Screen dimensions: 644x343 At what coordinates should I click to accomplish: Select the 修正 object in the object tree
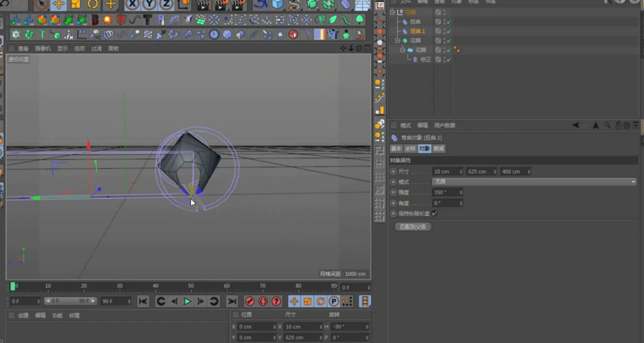[x=426, y=60]
